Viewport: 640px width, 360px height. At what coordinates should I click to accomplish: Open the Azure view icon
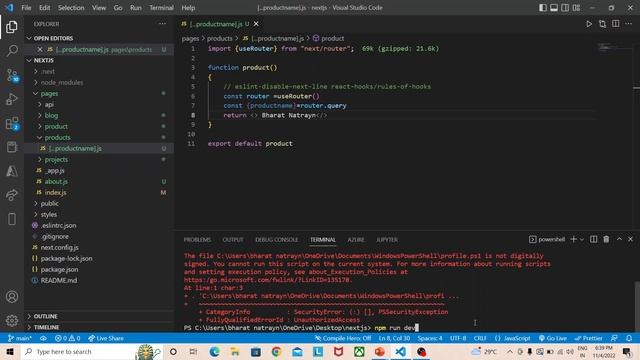click(x=12, y=171)
